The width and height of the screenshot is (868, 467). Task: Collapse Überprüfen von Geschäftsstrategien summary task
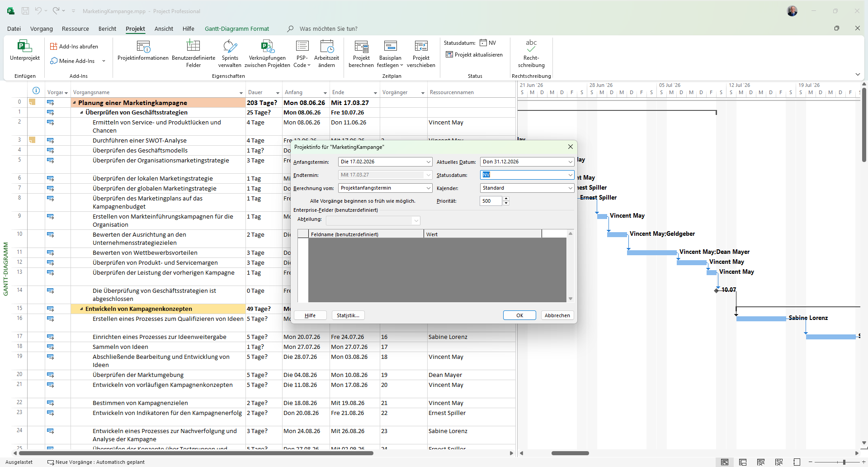[81, 113]
